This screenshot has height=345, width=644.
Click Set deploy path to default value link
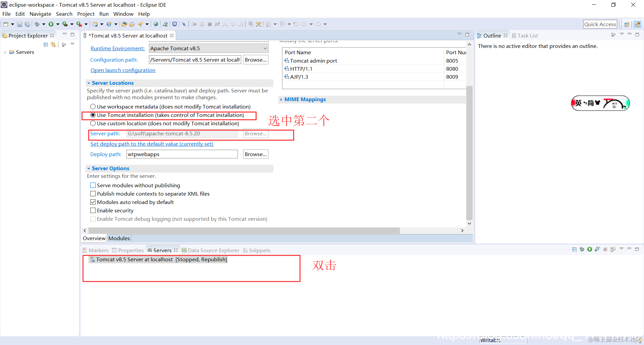(x=152, y=144)
